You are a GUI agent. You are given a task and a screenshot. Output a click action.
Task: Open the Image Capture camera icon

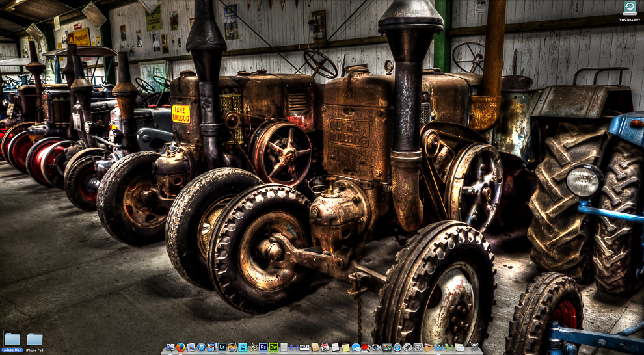[x=232, y=347]
